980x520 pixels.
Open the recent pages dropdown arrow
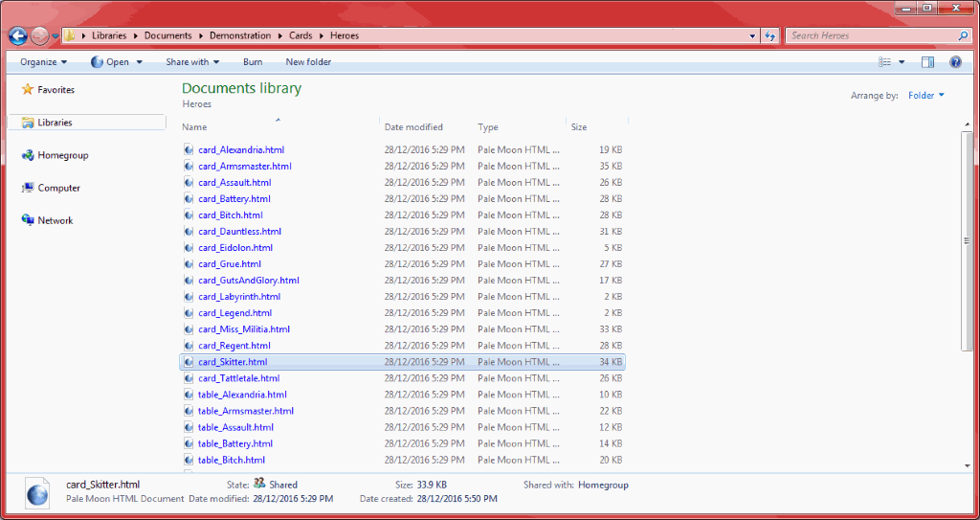tap(55, 36)
